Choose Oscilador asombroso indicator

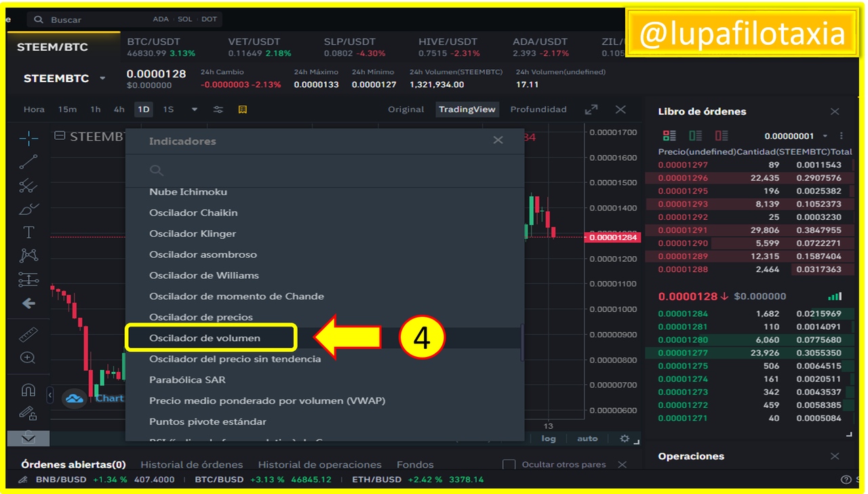point(203,254)
